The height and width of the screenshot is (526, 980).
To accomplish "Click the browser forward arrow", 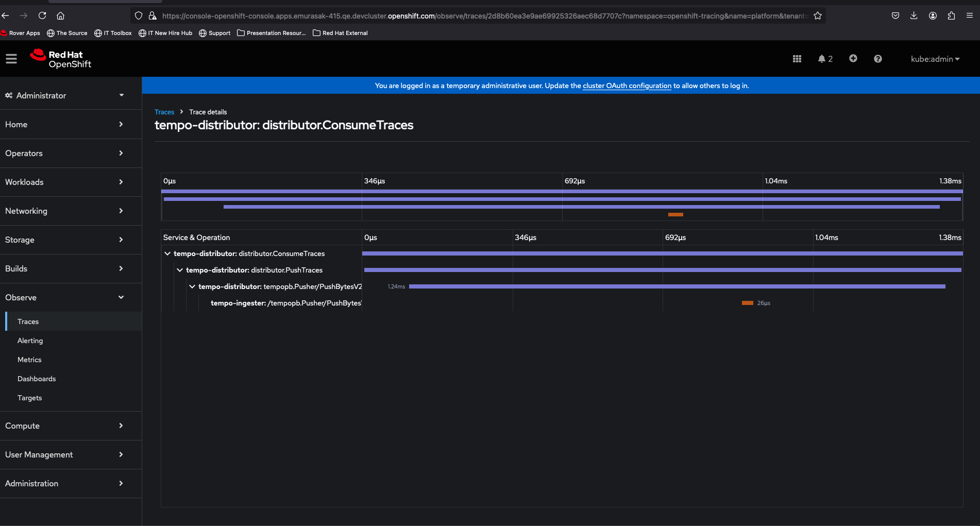I will 24,15.
